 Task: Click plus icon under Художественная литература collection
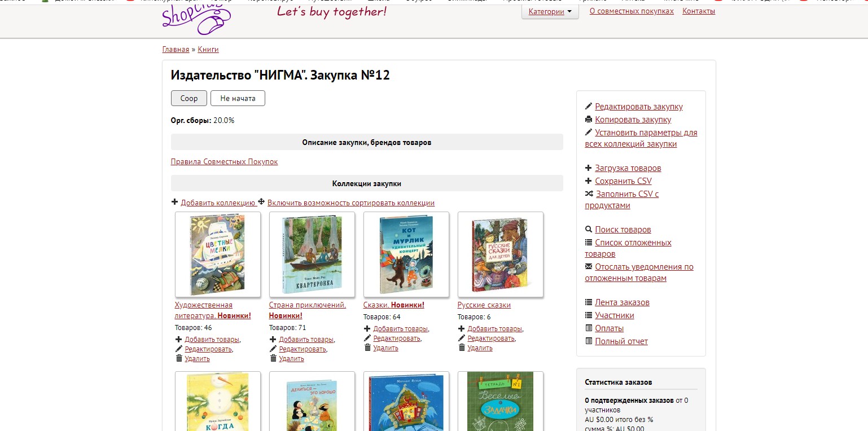click(179, 339)
